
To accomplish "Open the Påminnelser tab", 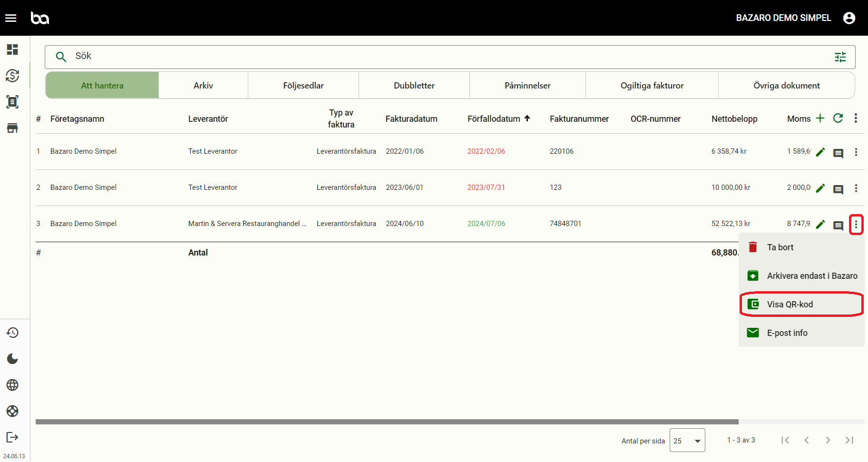I will tap(527, 86).
